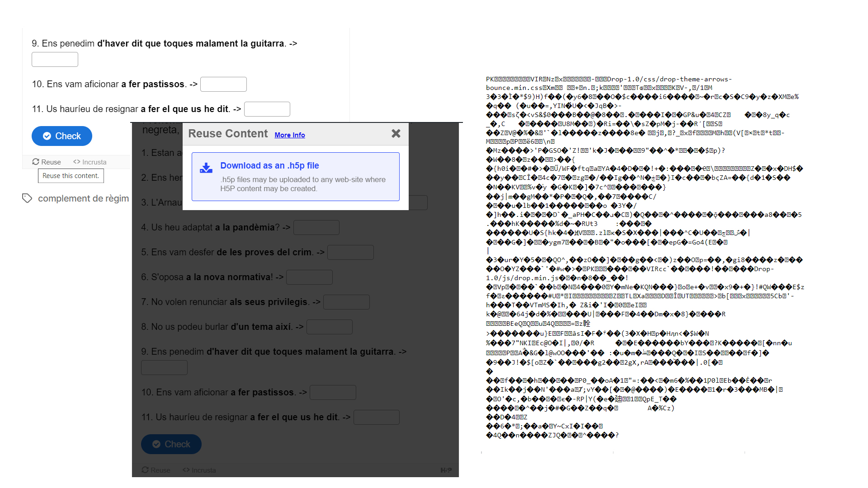The width and height of the screenshot is (868, 488).
Task: Click the blue Check button in top panel
Action: (62, 136)
